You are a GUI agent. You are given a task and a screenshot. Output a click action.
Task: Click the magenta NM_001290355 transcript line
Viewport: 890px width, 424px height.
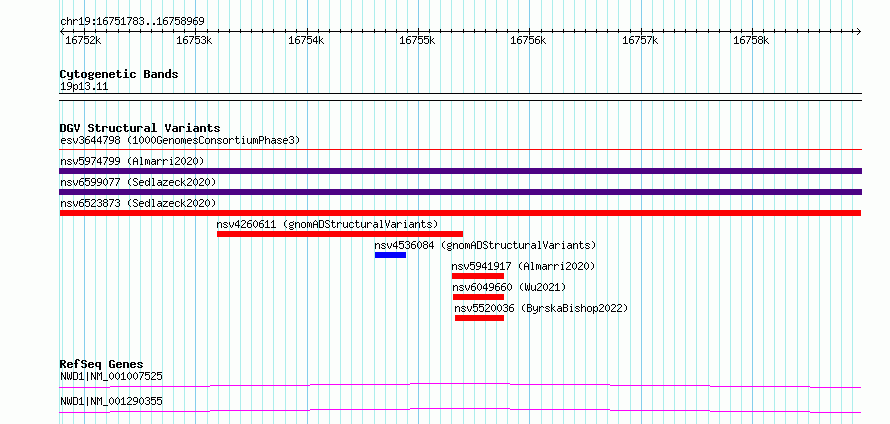coord(460,410)
